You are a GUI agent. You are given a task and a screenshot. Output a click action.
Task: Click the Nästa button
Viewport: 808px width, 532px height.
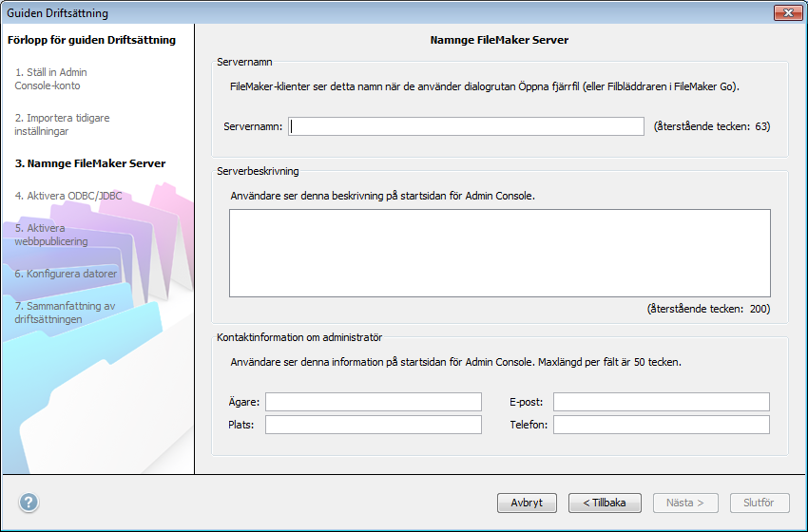[685, 503]
